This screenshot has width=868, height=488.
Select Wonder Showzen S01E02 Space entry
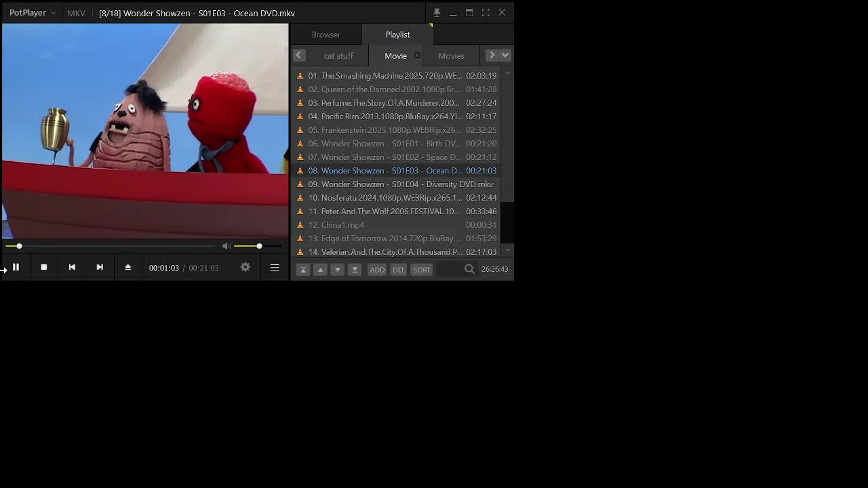pyautogui.click(x=396, y=157)
